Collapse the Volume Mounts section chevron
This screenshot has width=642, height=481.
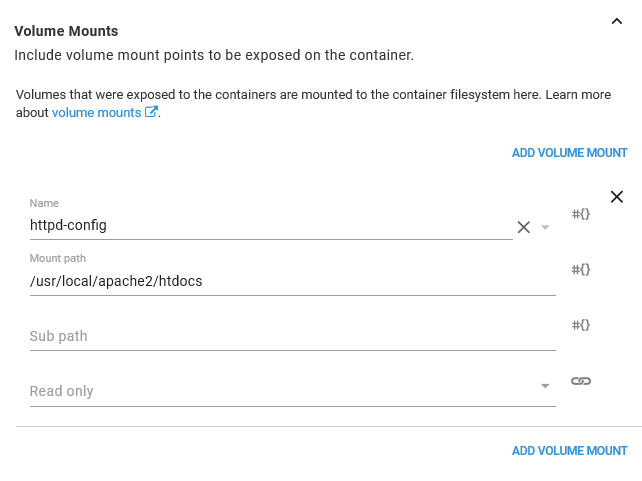click(x=616, y=23)
